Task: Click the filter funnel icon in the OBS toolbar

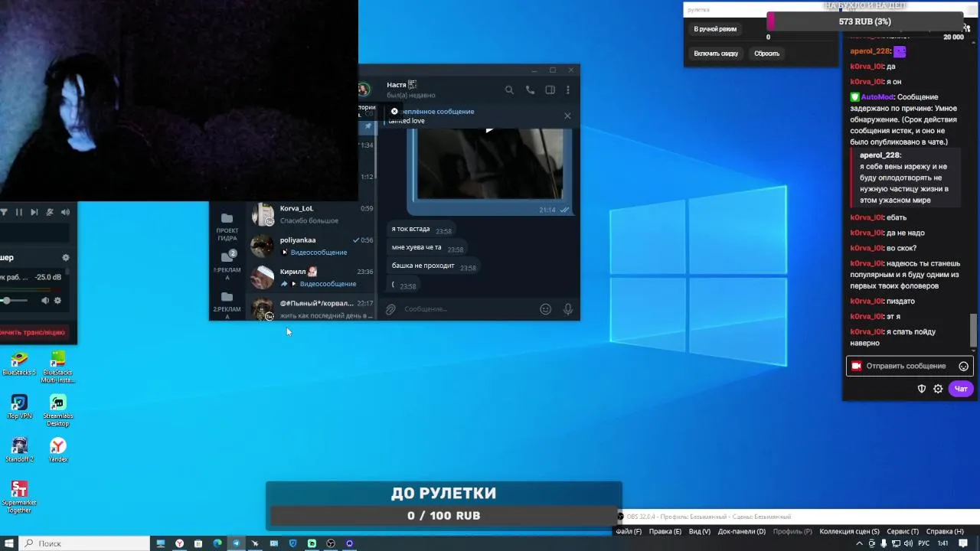Action: (x=4, y=212)
